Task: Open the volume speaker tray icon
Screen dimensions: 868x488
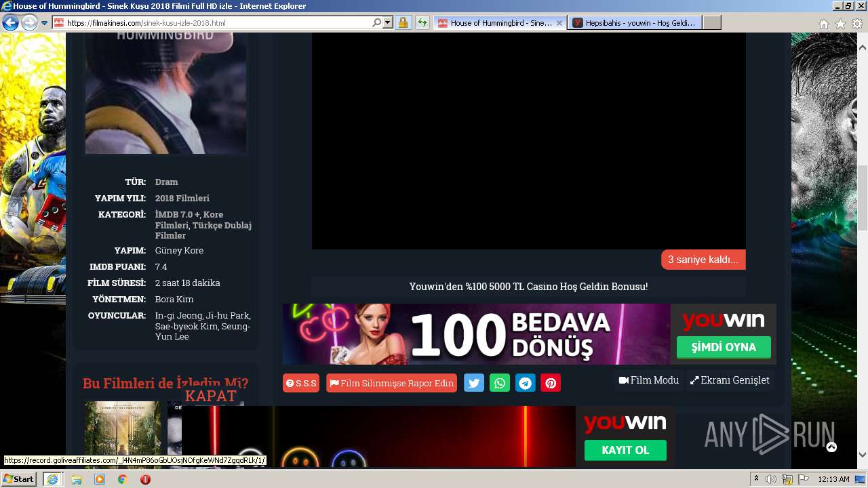Action: click(x=771, y=479)
